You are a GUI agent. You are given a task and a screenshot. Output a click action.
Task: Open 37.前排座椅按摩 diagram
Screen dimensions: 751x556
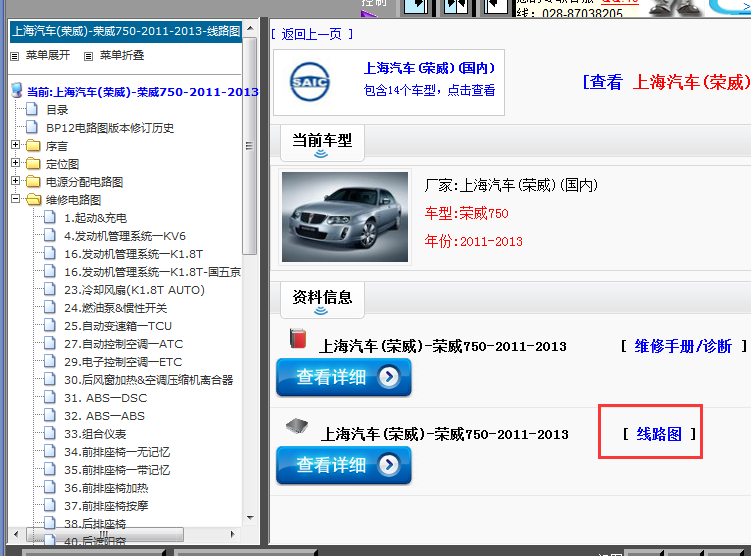click(106, 506)
